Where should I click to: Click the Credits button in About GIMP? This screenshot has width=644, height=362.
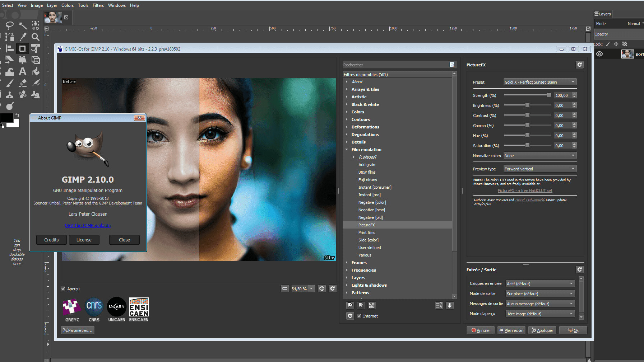point(51,240)
